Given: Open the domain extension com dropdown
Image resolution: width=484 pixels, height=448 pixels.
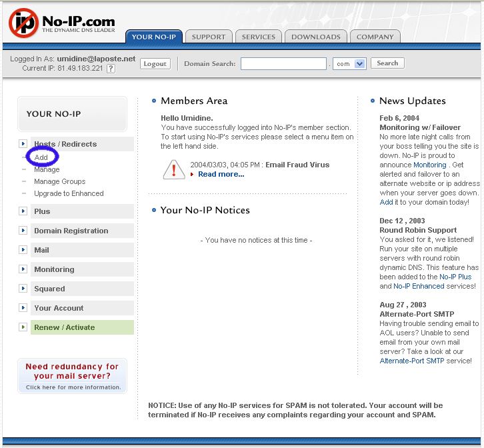Looking at the screenshot, I should (349, 63).
